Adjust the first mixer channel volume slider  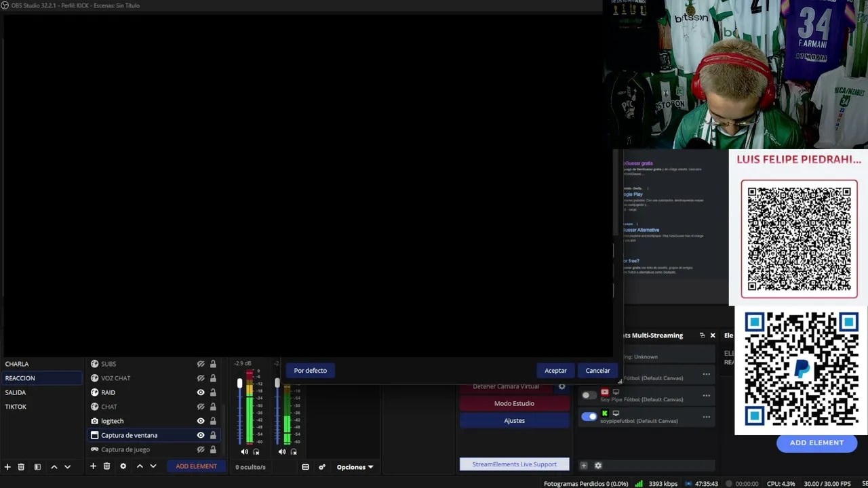coord(239,384)
